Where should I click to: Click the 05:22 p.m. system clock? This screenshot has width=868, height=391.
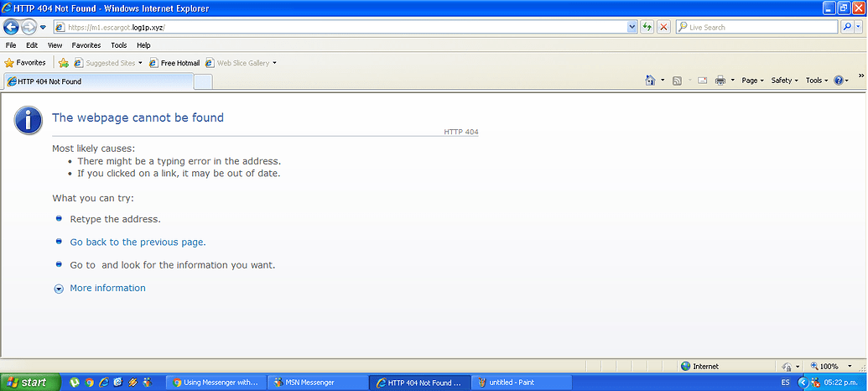coord(841,382)
